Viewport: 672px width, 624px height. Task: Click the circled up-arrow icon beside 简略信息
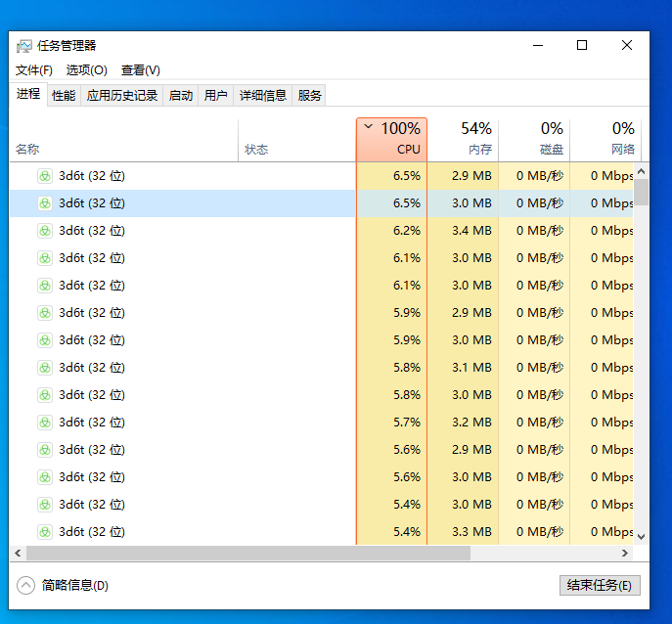tap(26, 585)
